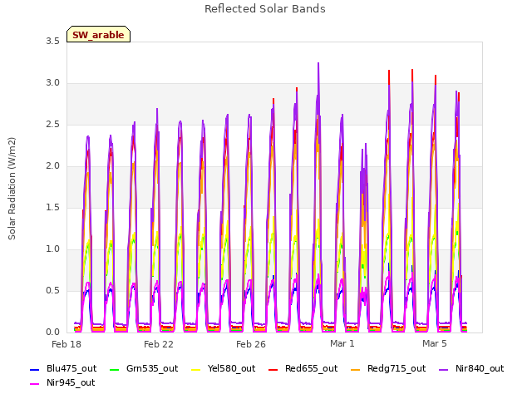Click the Mar 1 x-axis tick label
The image size is (532, 399).
tap(342, 343)
